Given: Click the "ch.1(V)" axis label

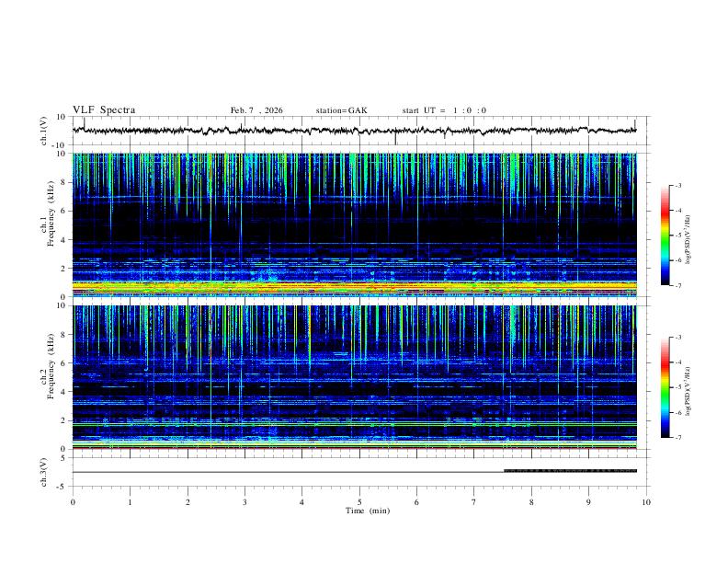Looking at the screenshot, I should point(44,131).
